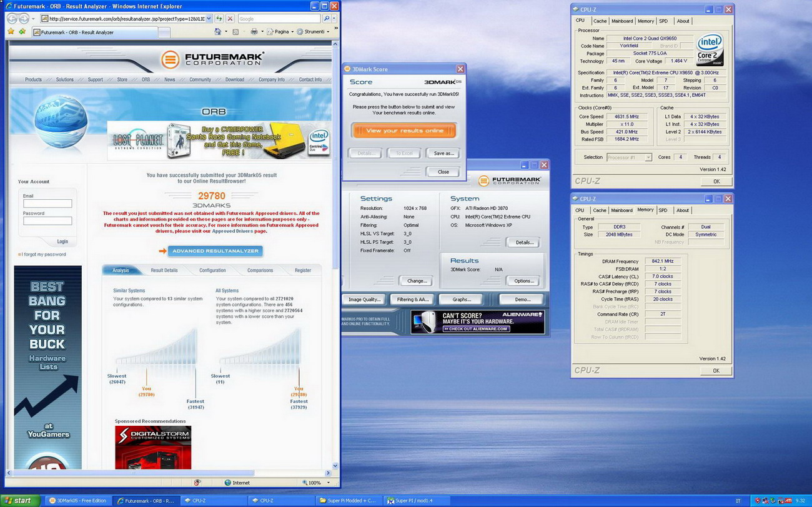Click the IE Back navigation arrow
Screen dimensions: 812x507
tap(12, 19)
